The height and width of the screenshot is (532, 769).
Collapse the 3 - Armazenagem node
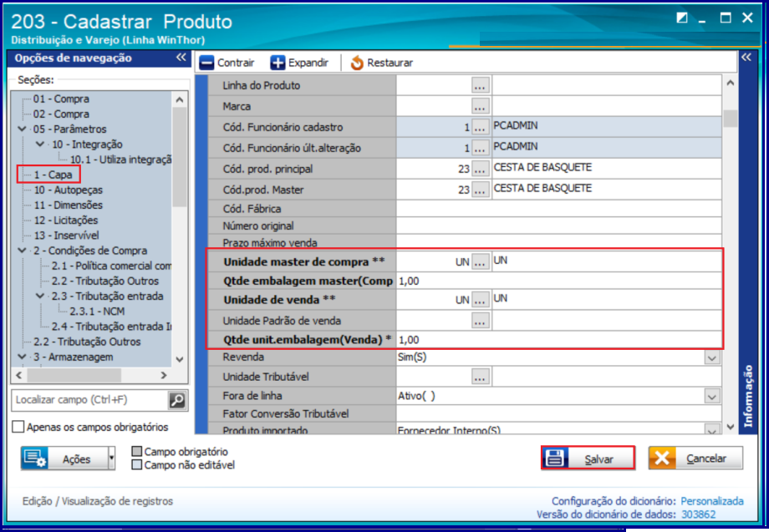click(x=22, y=357)
